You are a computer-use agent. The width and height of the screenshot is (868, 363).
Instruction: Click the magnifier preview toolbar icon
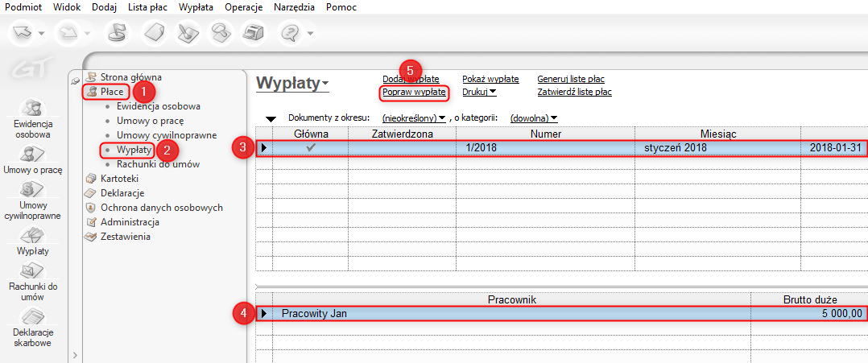coord(222,33)
